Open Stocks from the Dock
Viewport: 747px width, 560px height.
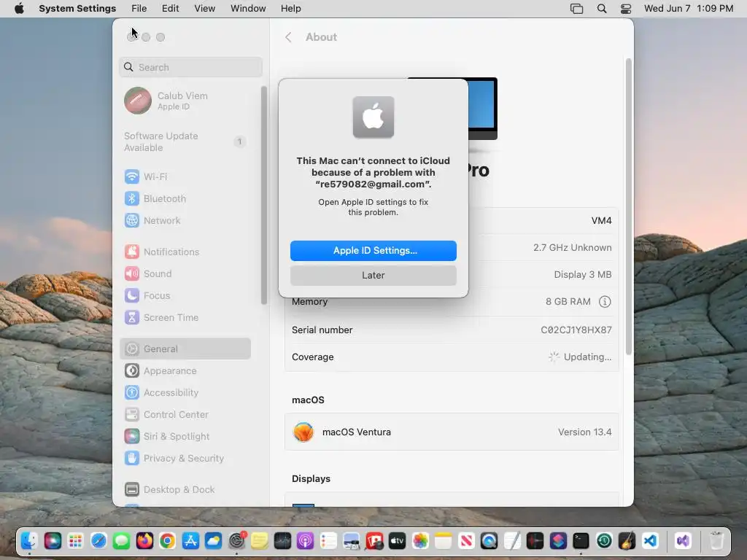coord(282,541)
